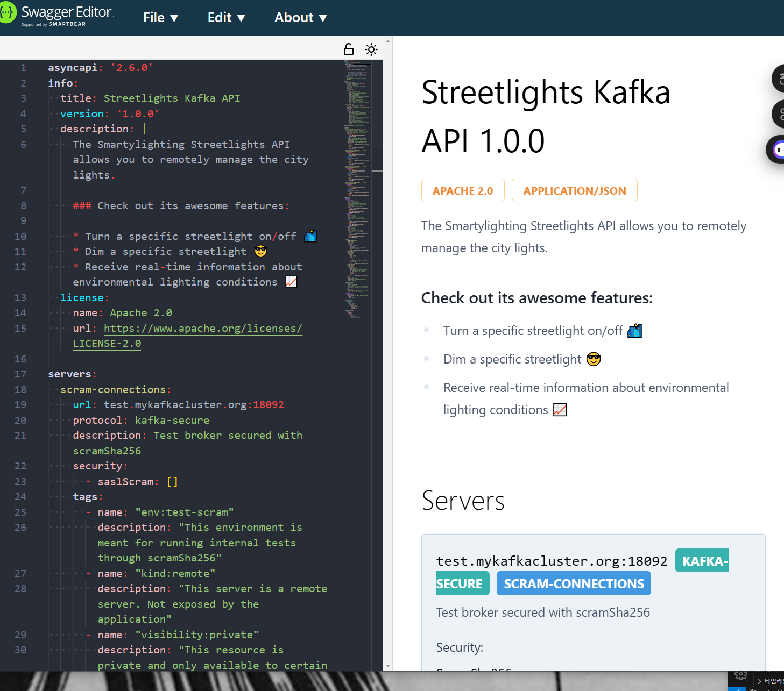Click the "security:" key in editor

pos(101,466)
